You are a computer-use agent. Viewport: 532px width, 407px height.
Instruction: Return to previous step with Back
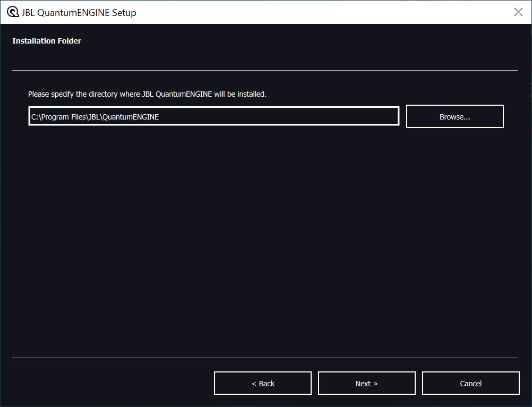[263, 383]
